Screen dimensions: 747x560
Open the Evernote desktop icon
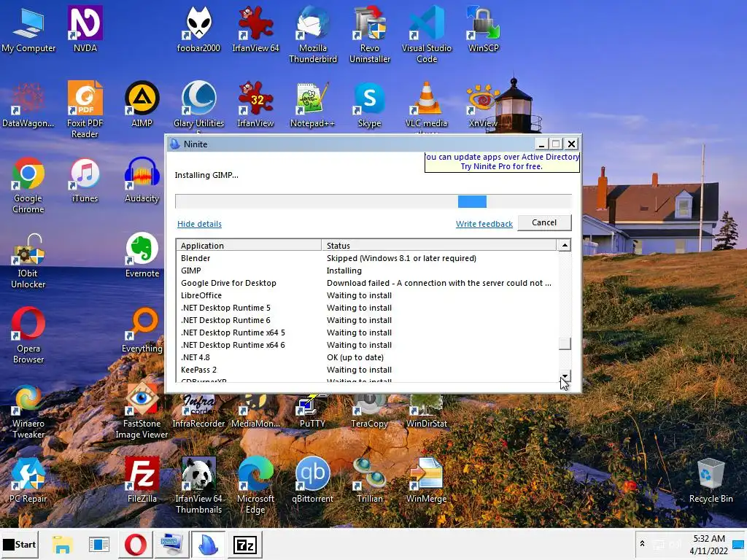coord(142,254)
